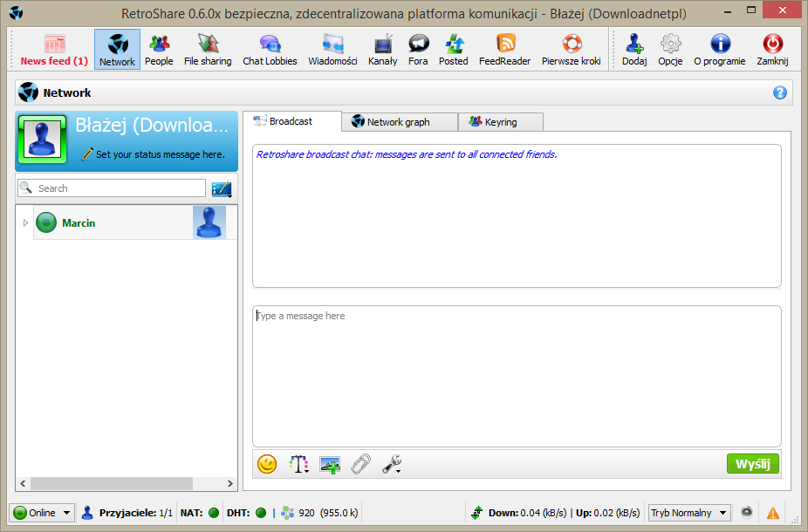The image size is (808, 532).
Task: Open the font formatting menu
Action: tap(298, 464)
